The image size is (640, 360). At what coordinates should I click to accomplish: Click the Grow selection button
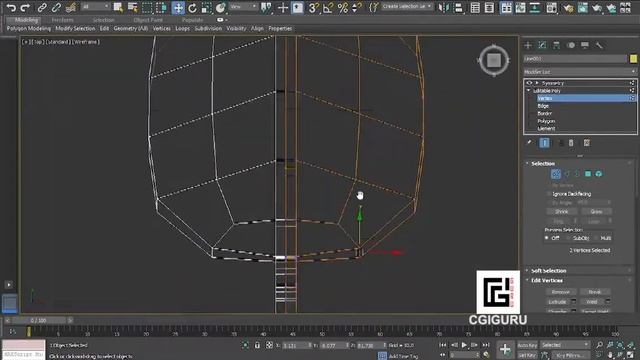596,211
